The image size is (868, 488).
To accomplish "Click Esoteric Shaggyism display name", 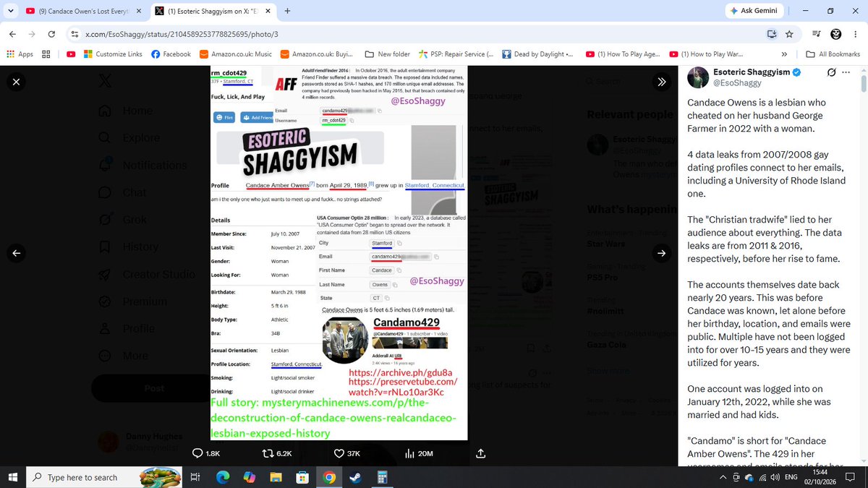I will [x=752, y=72].
